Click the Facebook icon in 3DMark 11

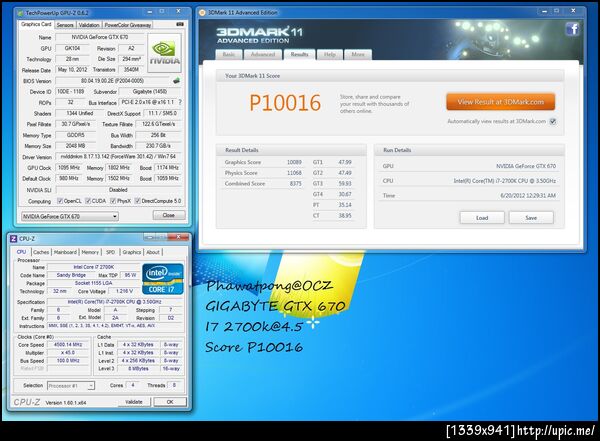pyautogui.click(x=572, y=29)
